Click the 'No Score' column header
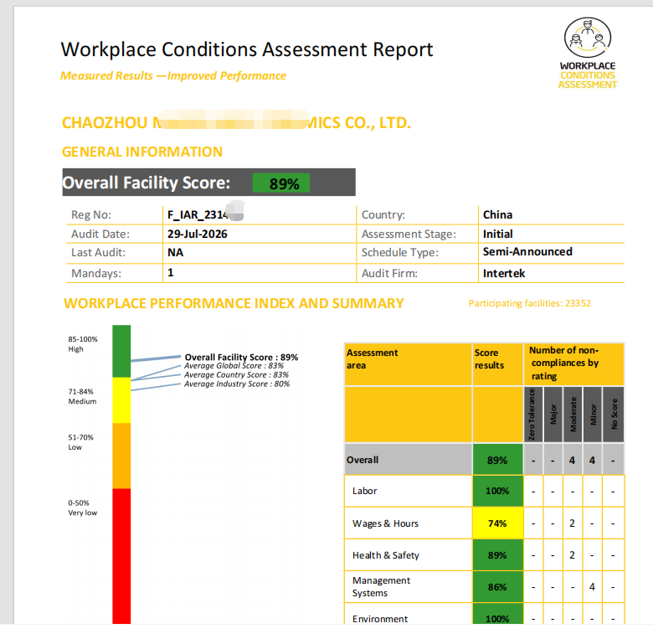The width and height of the screenshot is (653, 644). pos(614,414)
